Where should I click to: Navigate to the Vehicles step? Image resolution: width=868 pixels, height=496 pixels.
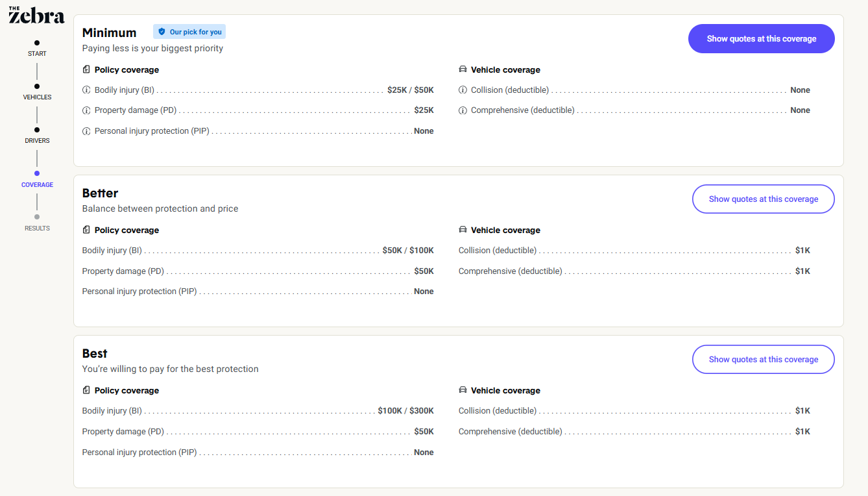[37, 97]
